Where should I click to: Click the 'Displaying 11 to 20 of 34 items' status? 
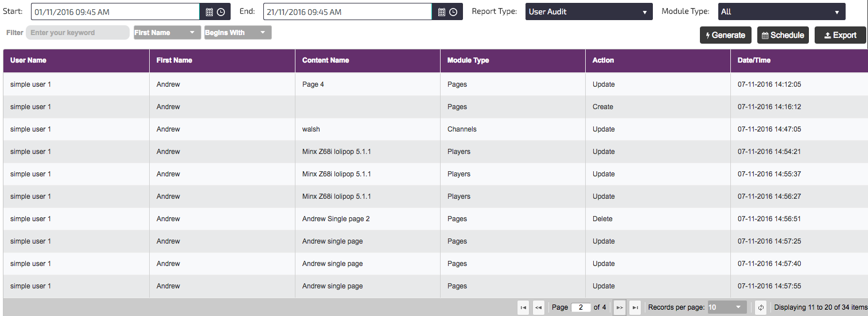[821, 307]
